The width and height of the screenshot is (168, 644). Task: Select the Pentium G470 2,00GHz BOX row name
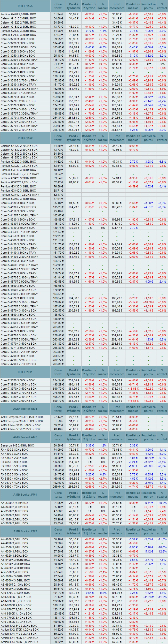[x=18, y=14]
